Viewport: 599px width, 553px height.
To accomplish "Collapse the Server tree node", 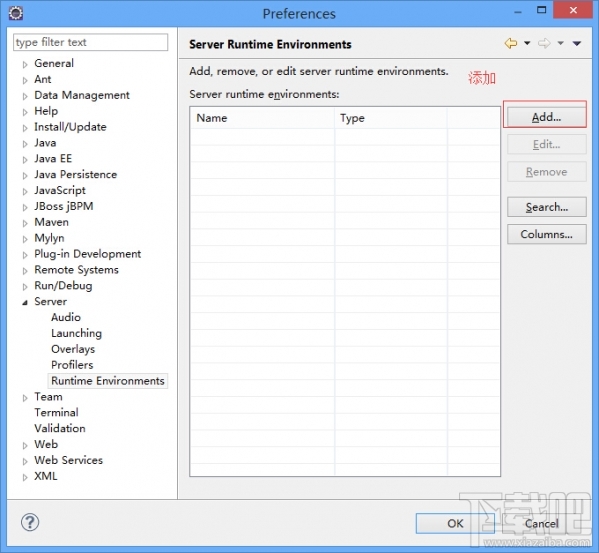I will tap(25, 302).
